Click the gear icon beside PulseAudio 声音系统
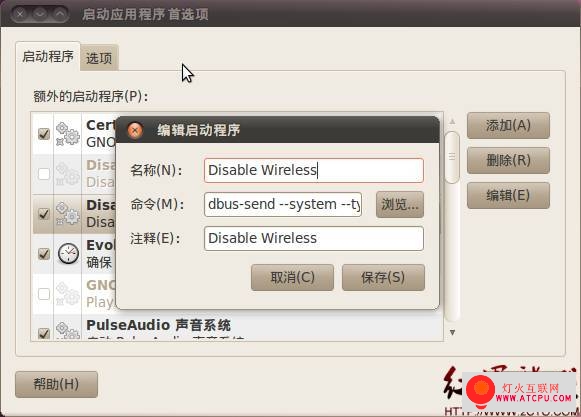Viewport: 581px width, 417px height. pyautogui.click(x=67, y=330)
